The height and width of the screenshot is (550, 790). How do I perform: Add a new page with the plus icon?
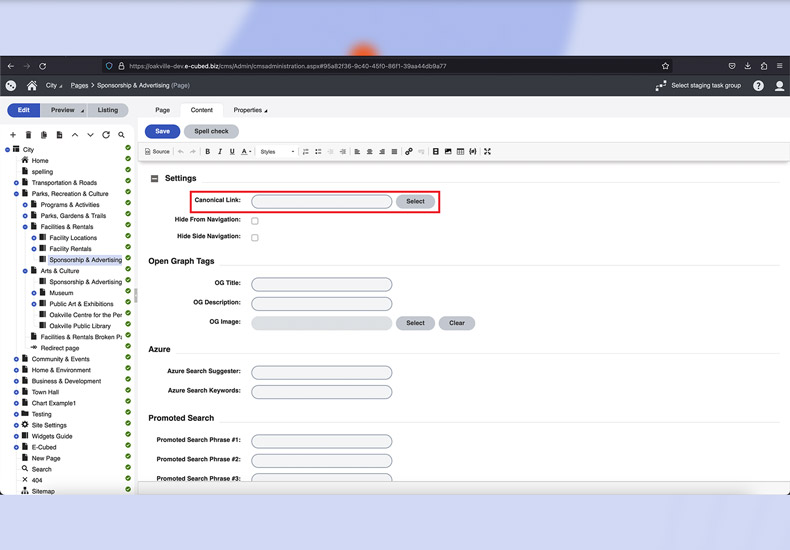click(13, 135)
